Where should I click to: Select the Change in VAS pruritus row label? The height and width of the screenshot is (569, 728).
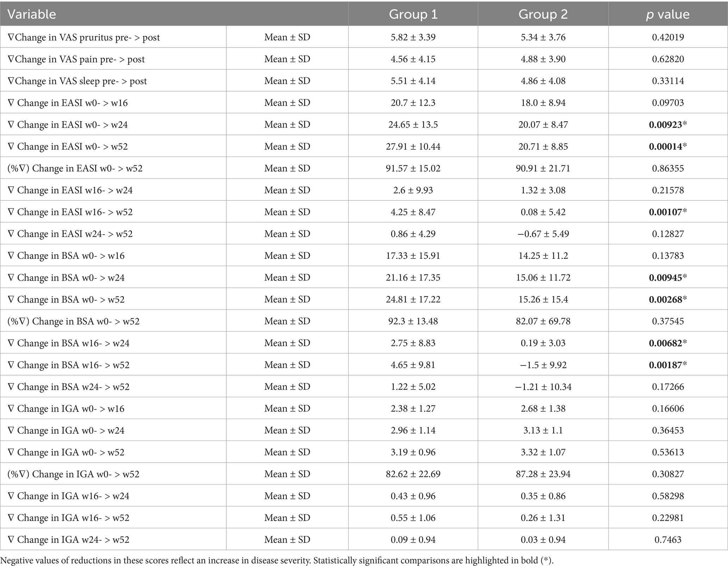84,37
